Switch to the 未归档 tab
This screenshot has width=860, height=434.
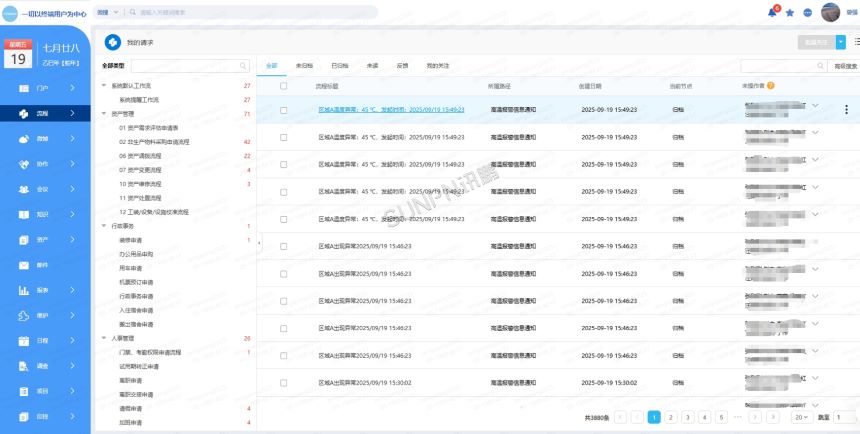(304, 65)
